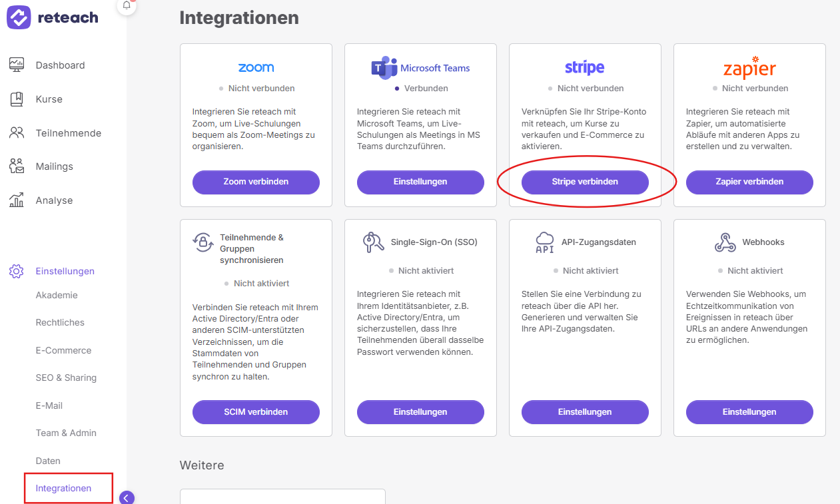Click the Teilnehmende people icon
840x504 pixels.
click(x=17, y=132)
